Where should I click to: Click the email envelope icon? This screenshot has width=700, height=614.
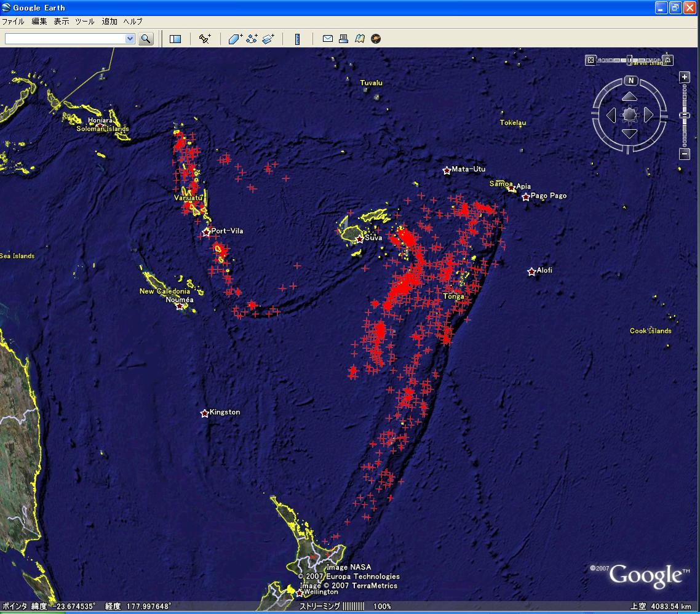pos(328,39)
